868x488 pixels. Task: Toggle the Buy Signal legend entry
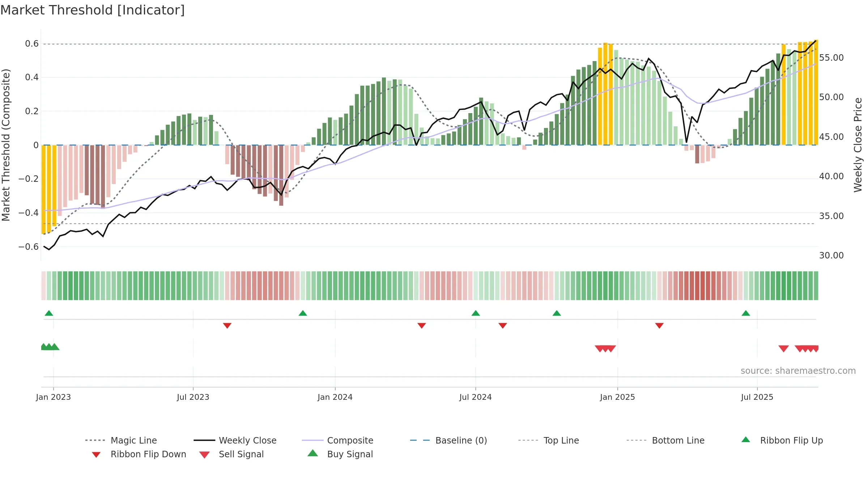click(340, 454)
